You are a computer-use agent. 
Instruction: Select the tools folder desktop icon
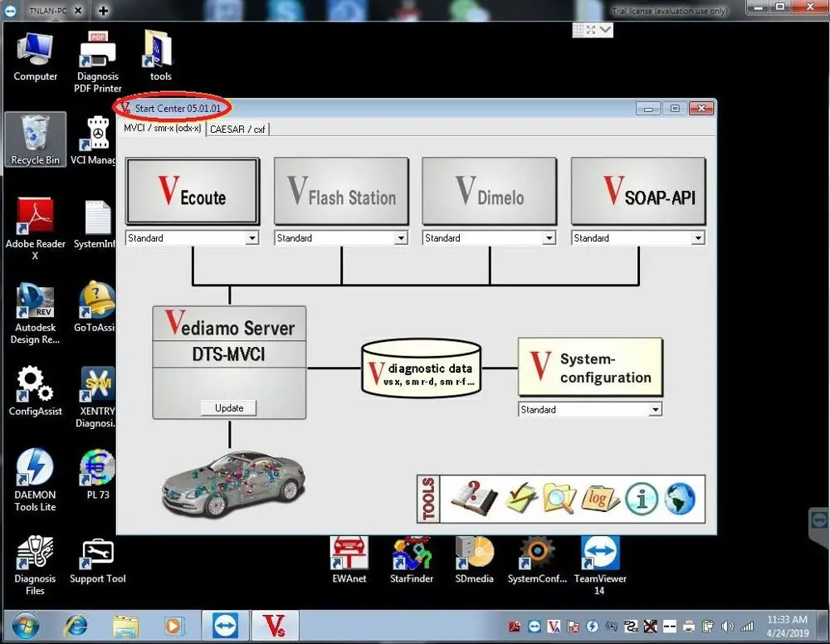tap(160, 56)
